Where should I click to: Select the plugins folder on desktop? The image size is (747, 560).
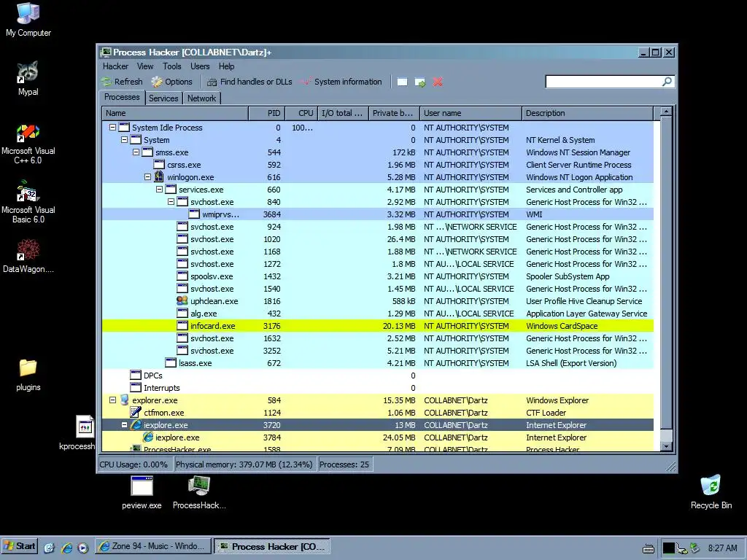[x=28, y=376]
